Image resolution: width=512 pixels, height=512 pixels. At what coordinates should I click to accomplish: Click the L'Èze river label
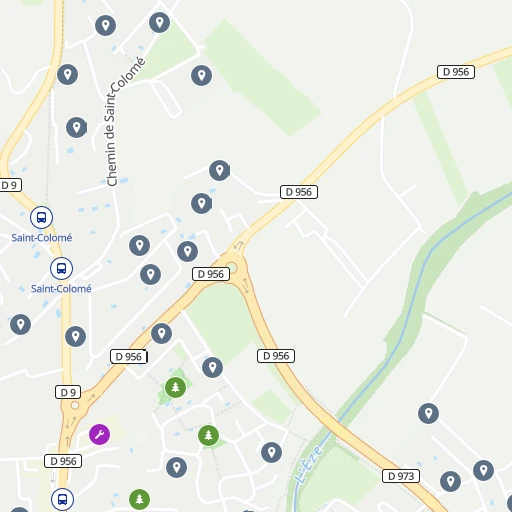308,465
